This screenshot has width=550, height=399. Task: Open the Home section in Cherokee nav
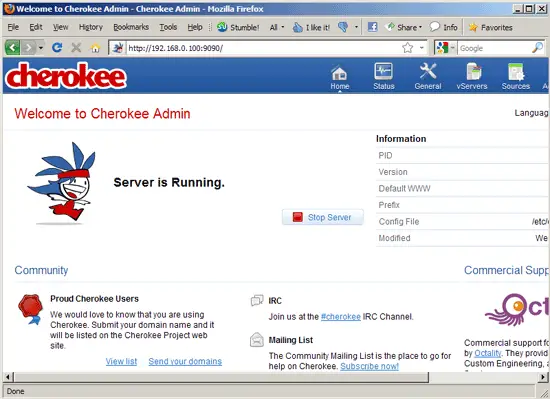[x=340, y=77]
